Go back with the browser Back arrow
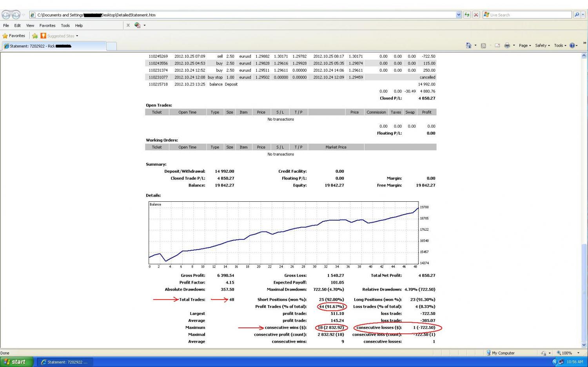This screenshot has height=367, width=588. pos(6,15)
